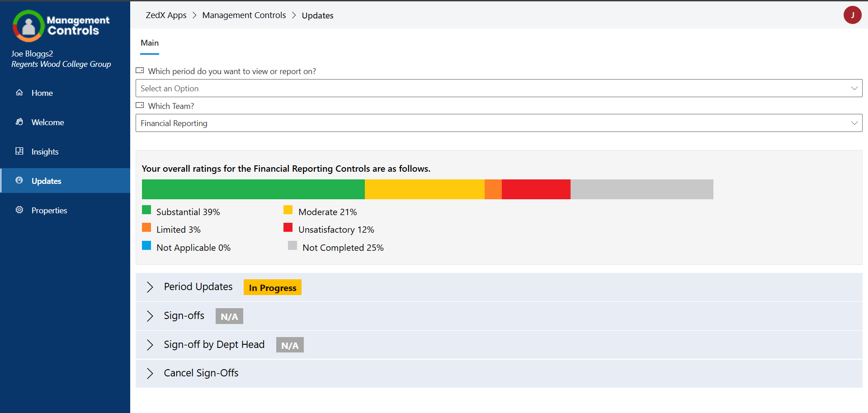The width and height of the screenshot is (868, 413).
Task: Open the period Select an Option dropdown
Action: coord(499,88)
